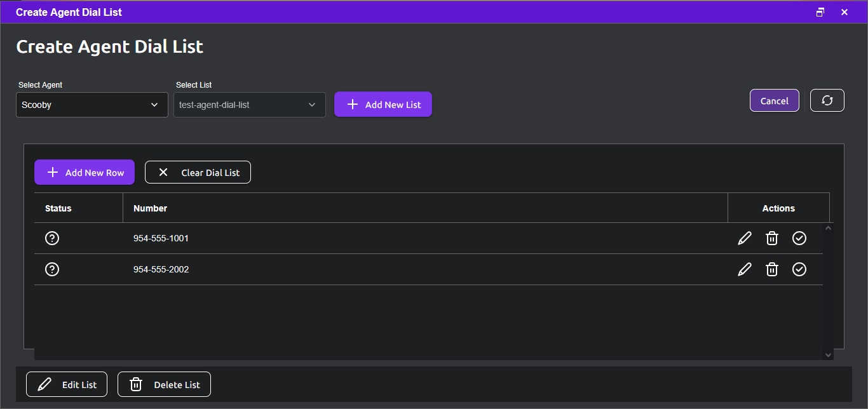Add a new row to the dial list

click(x=85, y=172)
